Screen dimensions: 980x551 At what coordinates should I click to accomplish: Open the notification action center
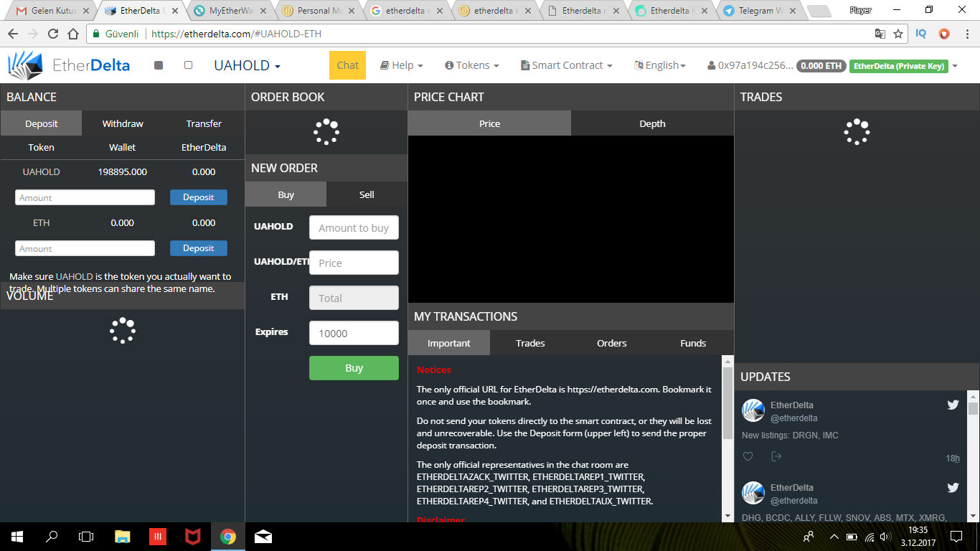956,536
